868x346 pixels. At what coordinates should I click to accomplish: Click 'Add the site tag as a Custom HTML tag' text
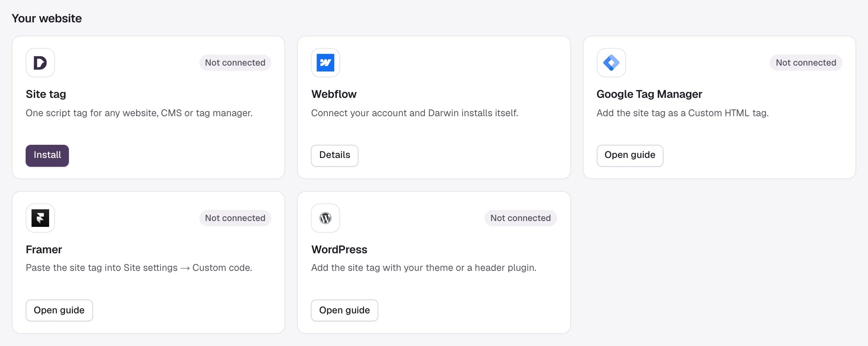(683, 113)
